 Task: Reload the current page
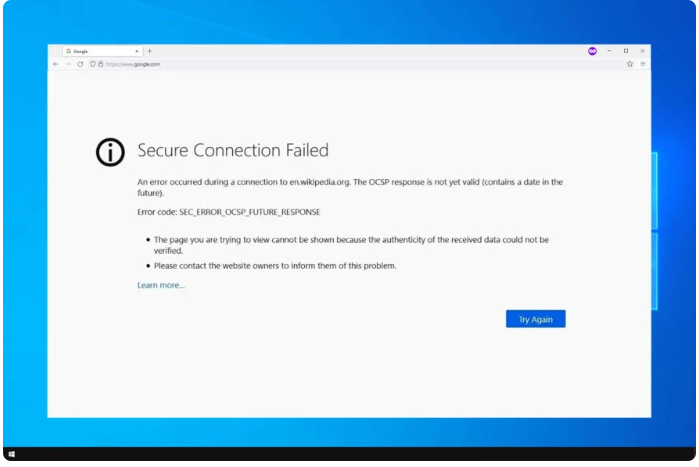(80, 64)
